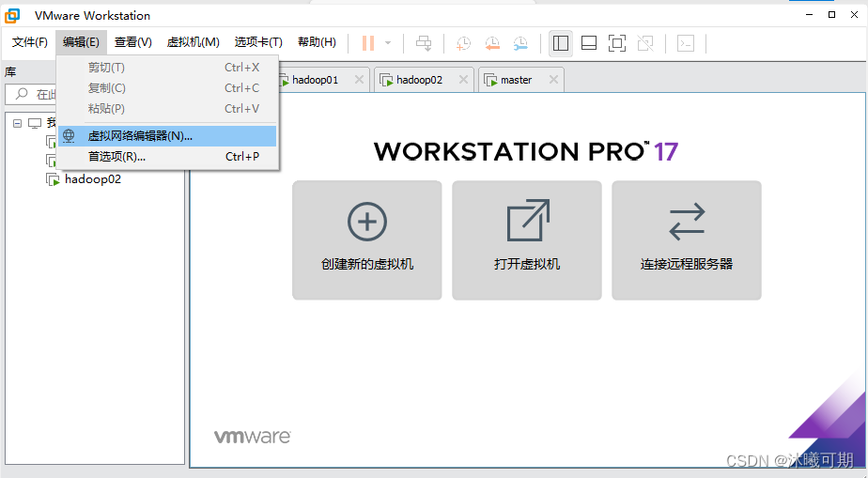The width and height of the screenshot is (868, 478).
Task: Click the magnifier icon in library search
Action: click(x=22, y=94)
